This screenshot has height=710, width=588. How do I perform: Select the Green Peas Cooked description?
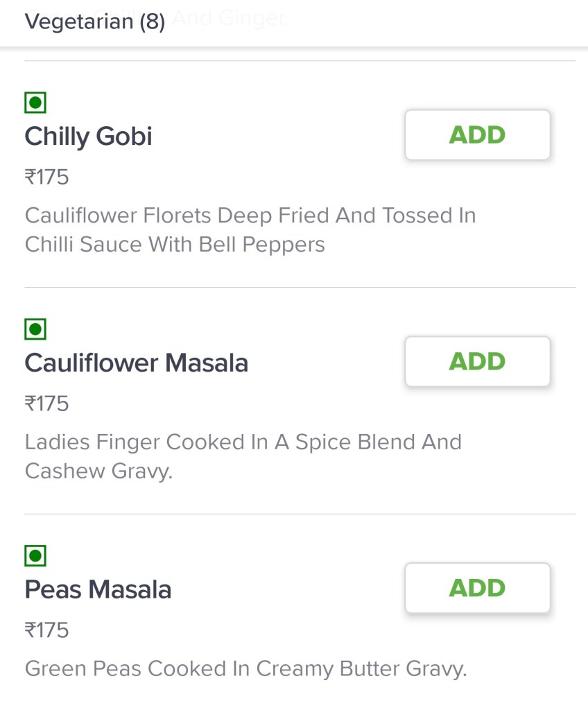pyautogui.click(x=245, y=669)
